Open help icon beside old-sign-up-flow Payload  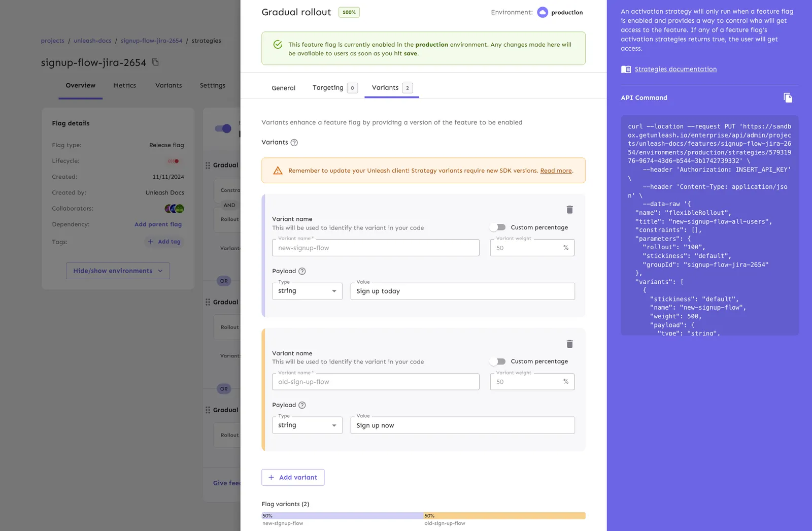[x=302, y=405]
